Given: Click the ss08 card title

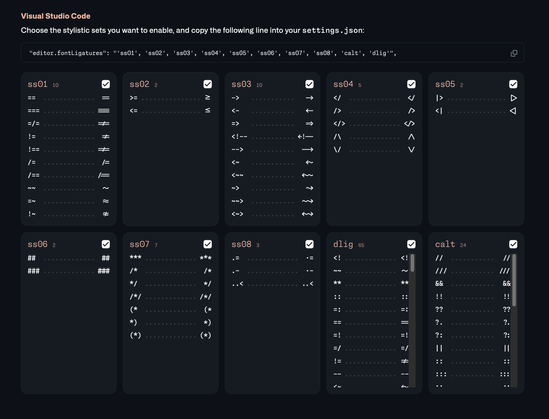Looking at the screenshot, I should (241, 244).
